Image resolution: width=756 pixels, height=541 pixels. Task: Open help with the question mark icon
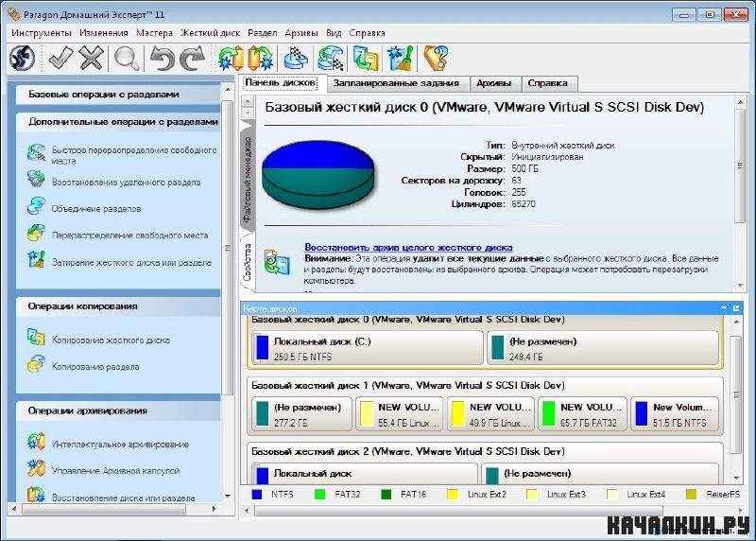tap(436, 59)
